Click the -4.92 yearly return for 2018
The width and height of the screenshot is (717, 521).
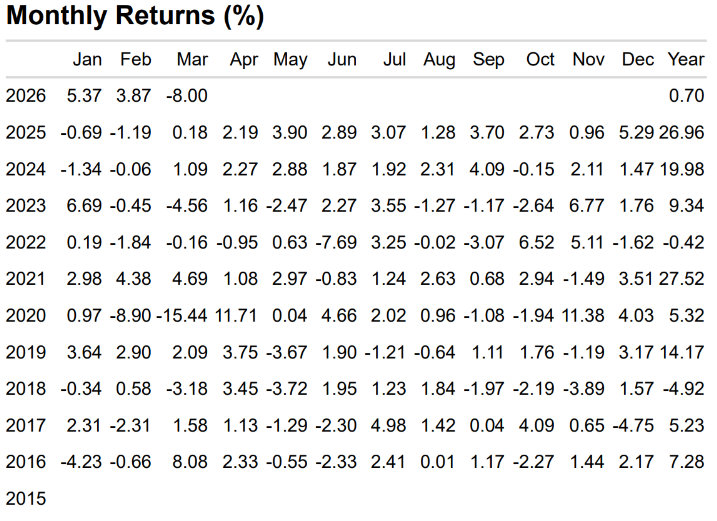coord(686,388)
